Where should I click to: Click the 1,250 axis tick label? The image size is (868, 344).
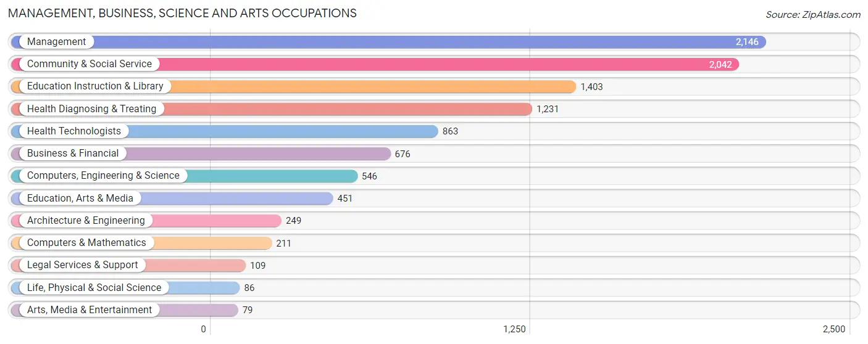point(514,329)
